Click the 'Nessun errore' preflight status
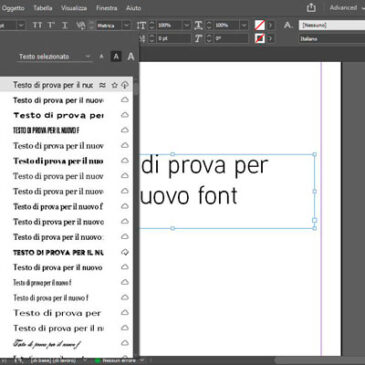This screenshot has height=365, width=365. point(119,361)
